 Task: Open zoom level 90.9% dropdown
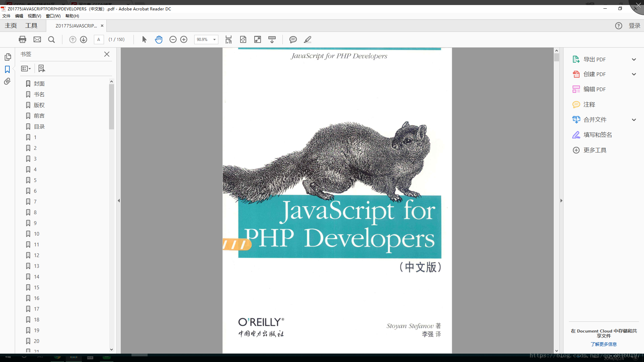pyautogui.click(x=214, y=40)
